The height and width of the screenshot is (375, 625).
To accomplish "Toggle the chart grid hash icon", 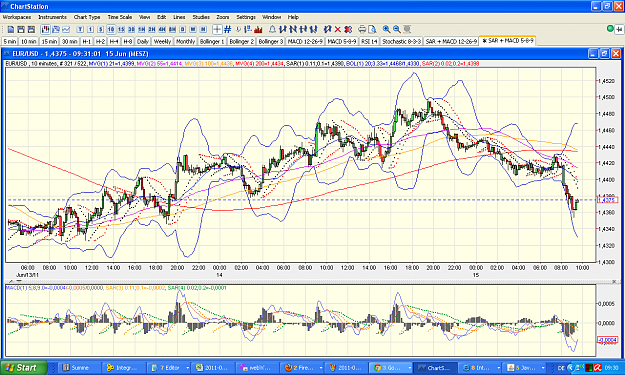I will 227,29.
